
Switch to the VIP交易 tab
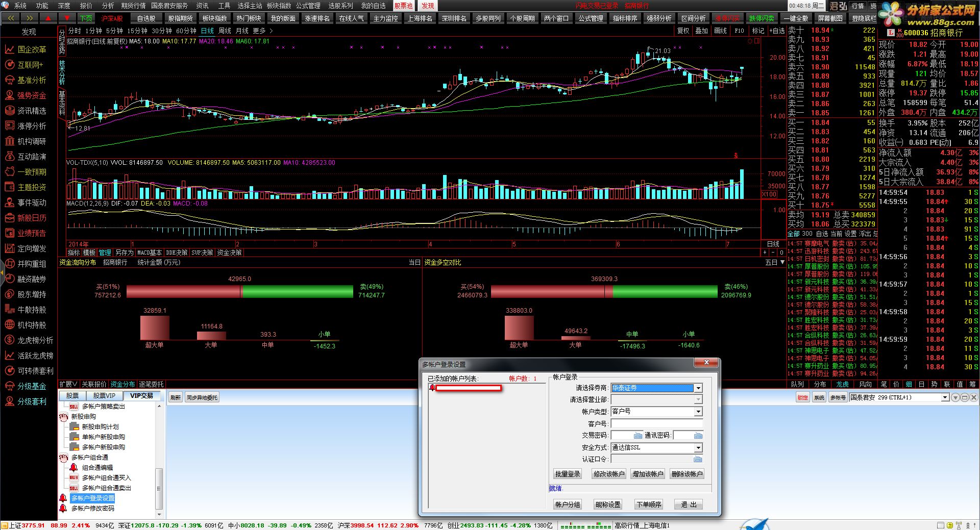coord(141,396)
